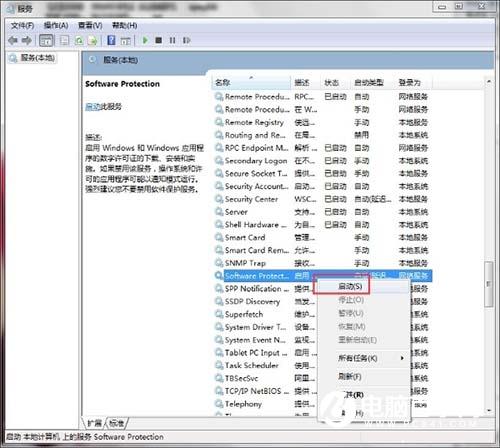Click the Stop Service square icon

[159, 40]
